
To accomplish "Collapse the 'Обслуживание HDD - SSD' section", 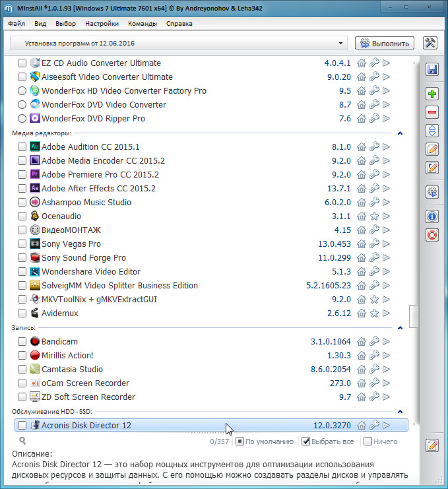I will [400, 412].
